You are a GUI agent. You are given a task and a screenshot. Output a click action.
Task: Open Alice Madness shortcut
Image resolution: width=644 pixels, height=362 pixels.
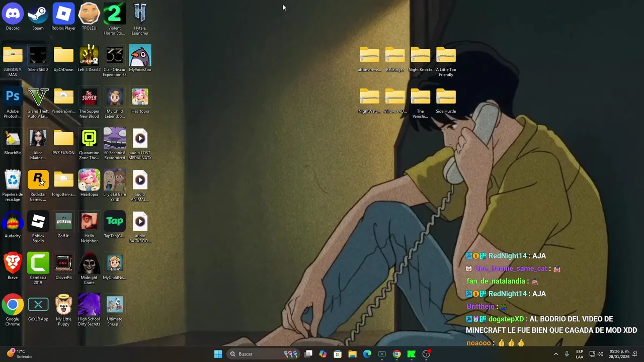[38, 144]
